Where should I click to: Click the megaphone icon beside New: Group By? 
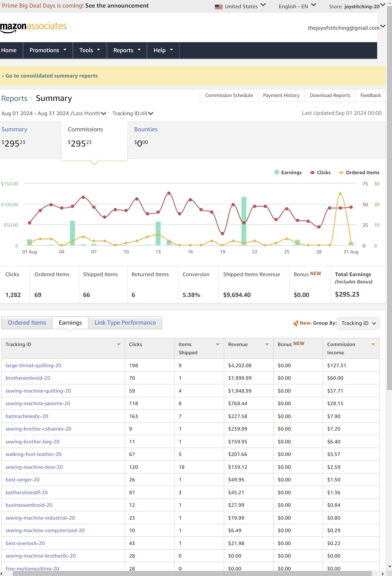tap(296, 323)
